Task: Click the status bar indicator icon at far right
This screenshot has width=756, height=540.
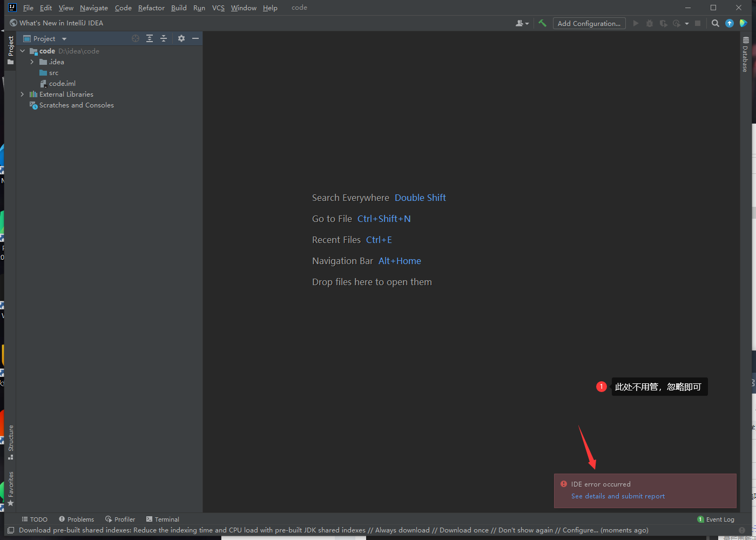Action: coord(742,530)
